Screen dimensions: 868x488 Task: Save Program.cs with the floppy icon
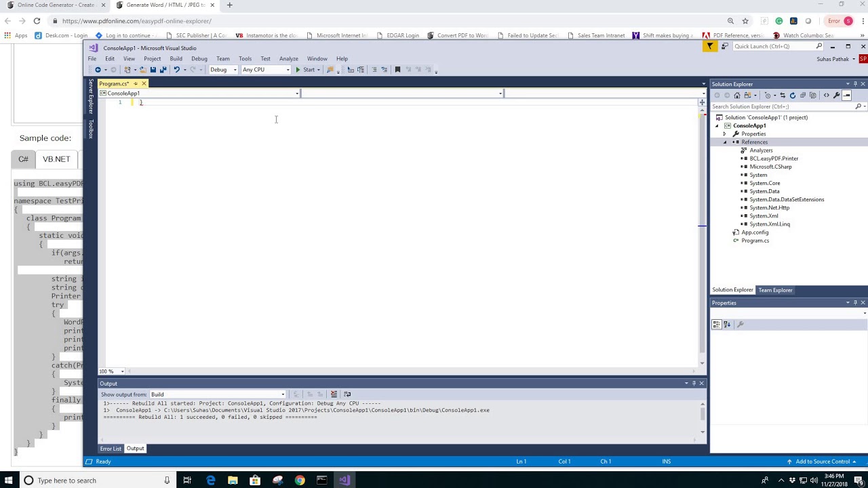(x=153, y=69)
